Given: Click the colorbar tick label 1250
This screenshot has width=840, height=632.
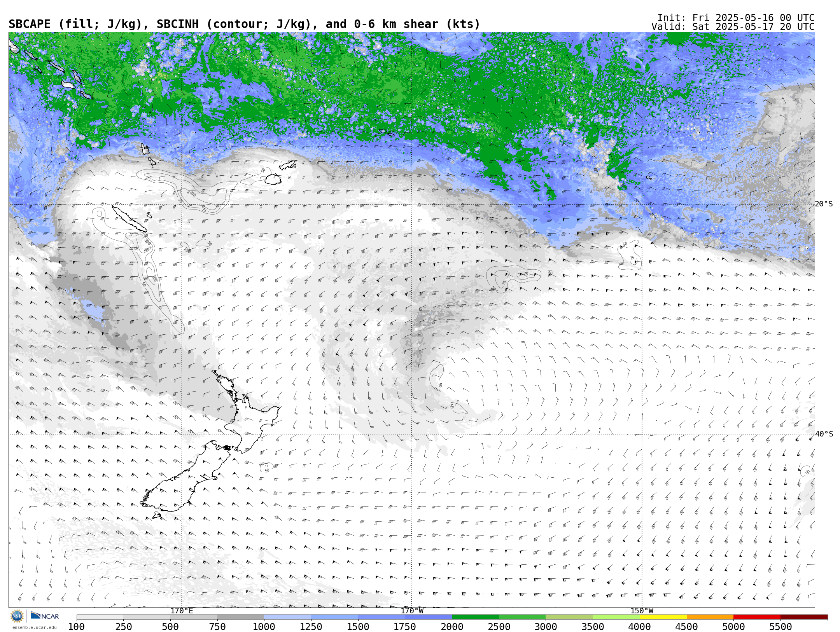Looking at the screenshot, I should pyautogui.click(x=311, y=627).
